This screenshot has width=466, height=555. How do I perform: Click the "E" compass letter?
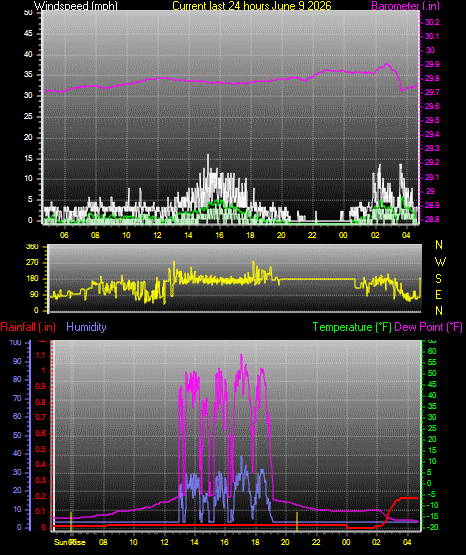point(438,294)
